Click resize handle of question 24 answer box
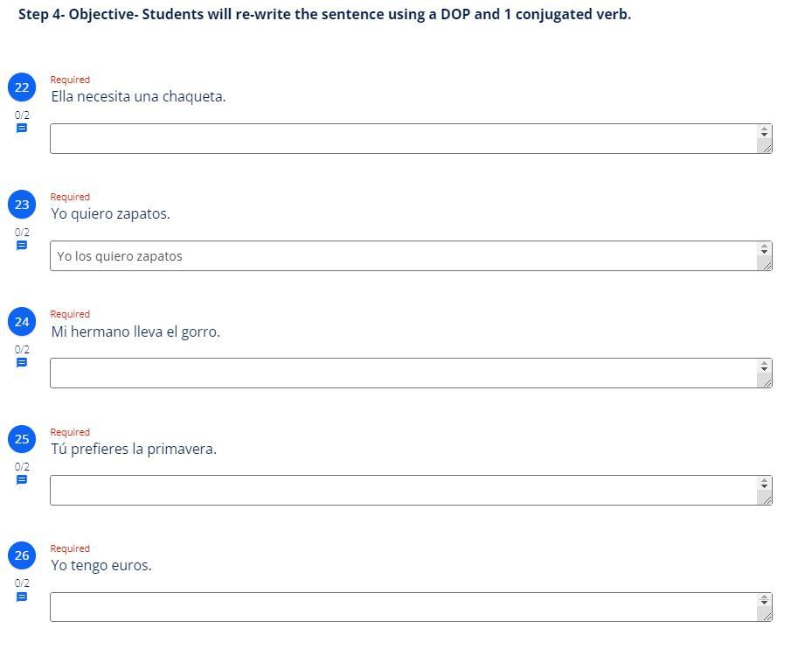This screenshot has width=812, height=656. (x=767, y=381)
